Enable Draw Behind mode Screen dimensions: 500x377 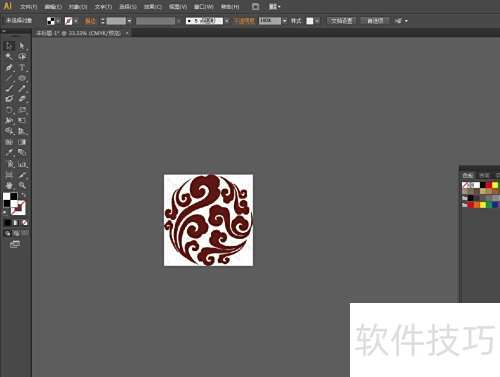pyautogui.click(x=16, y=233)
